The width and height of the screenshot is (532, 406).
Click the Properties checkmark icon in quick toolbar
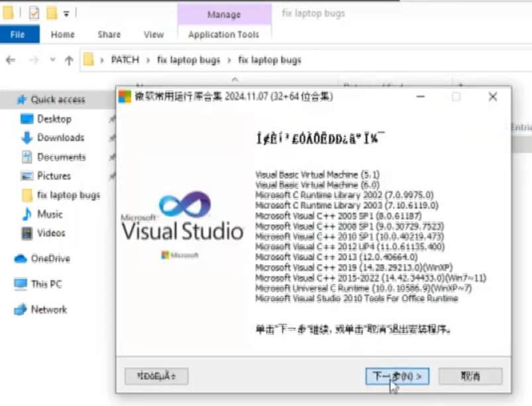[x=34, y=13]
